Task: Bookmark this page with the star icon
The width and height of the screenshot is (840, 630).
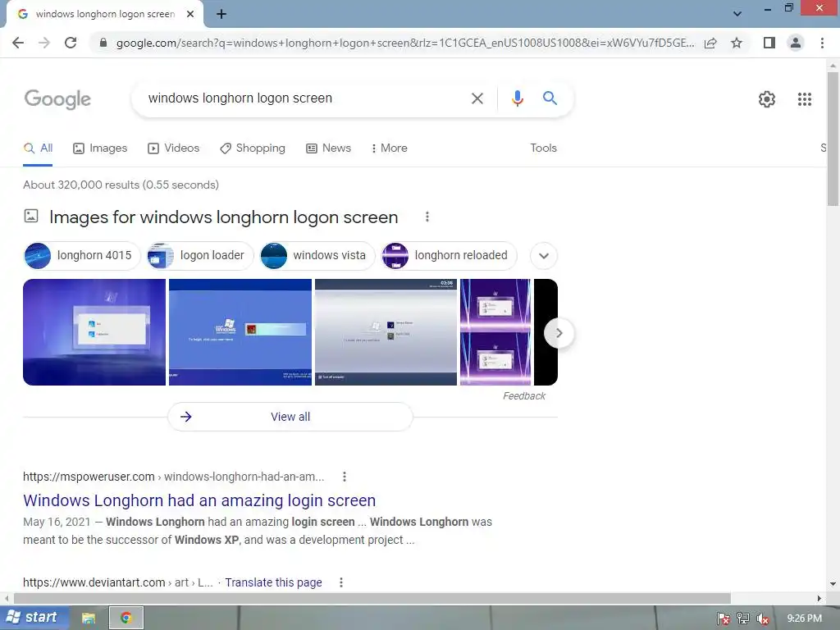Action: pyautogui.click(x=737, y=43)
